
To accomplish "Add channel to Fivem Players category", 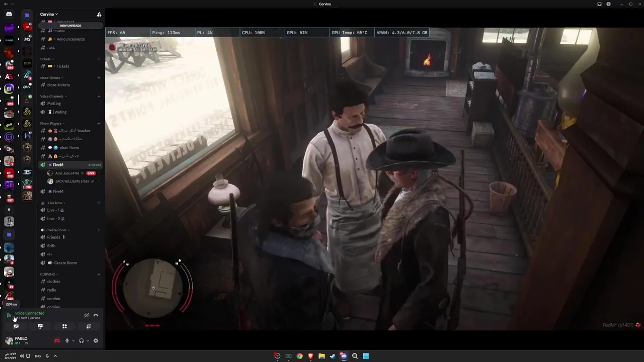I will coord(99,123).
